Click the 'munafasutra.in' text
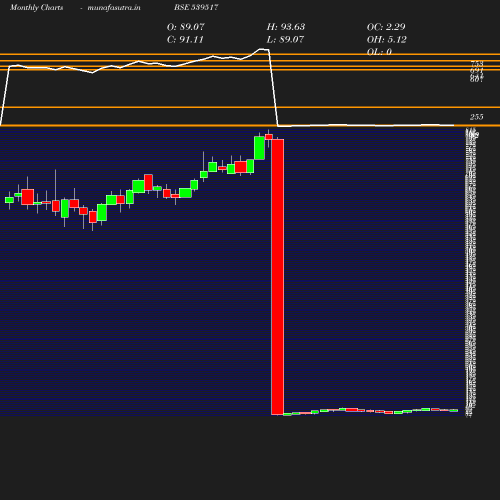This screenshot has width=500, height=500. click(114, 8)
